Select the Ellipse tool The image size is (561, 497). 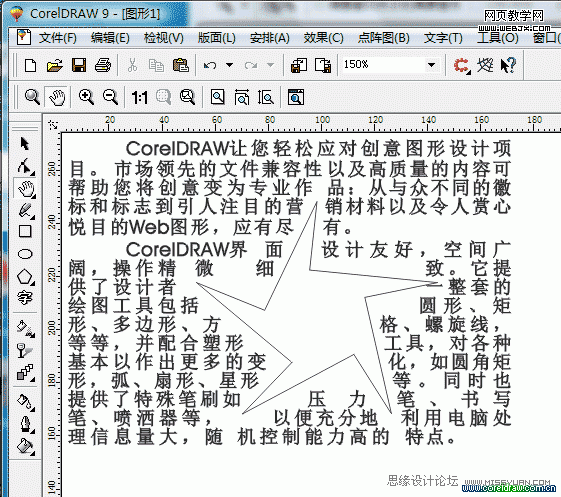[25, 254]
